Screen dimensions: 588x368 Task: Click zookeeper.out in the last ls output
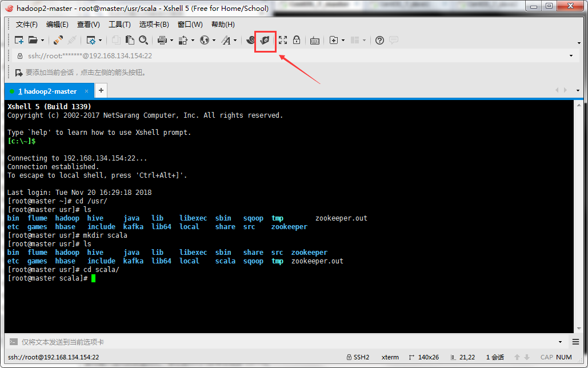[x=317, y=261]
